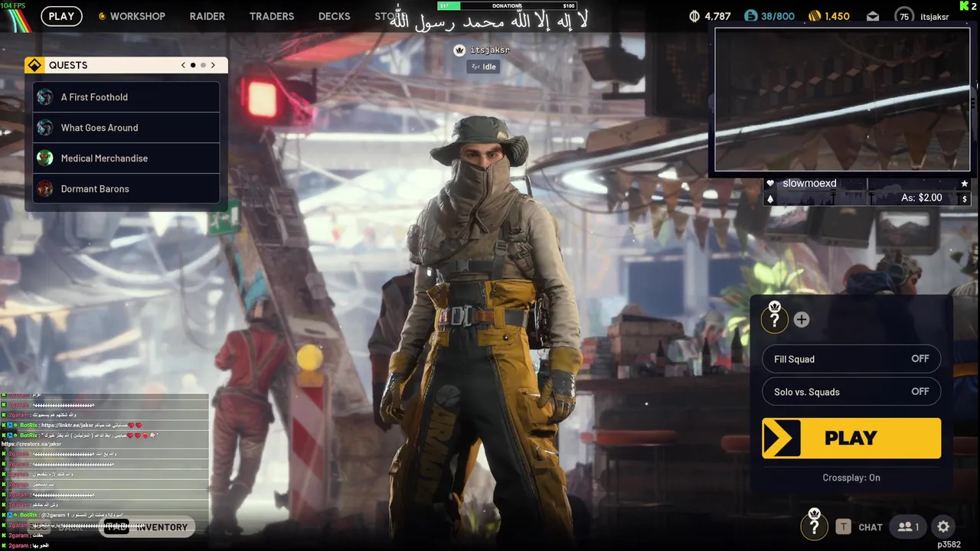
Task: Click party leader avatar in squad panel
Action: click(774, 318)
